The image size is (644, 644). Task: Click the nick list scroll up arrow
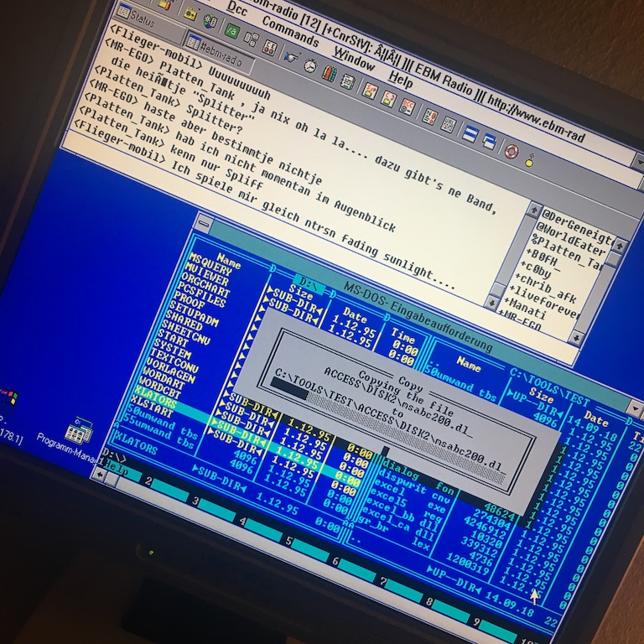tap(620, 246)
